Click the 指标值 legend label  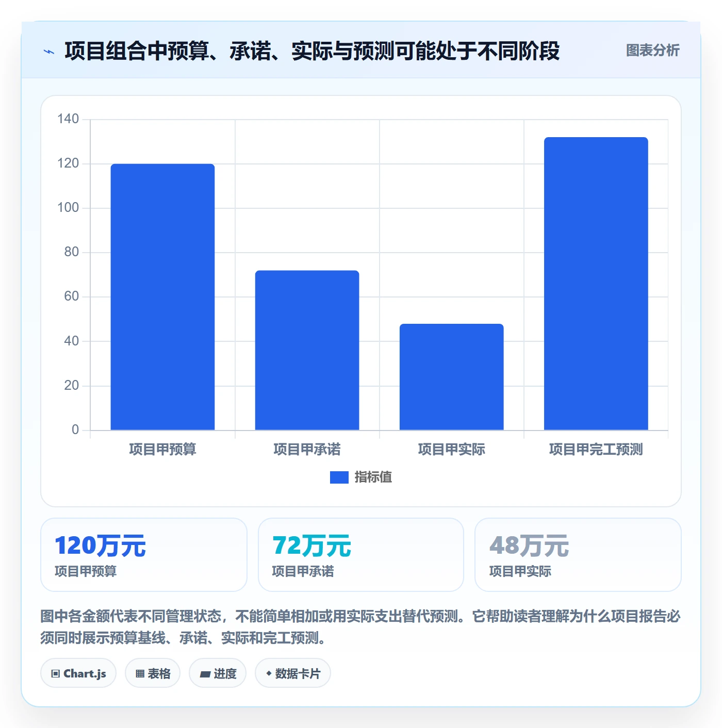(x=373, y=477)
